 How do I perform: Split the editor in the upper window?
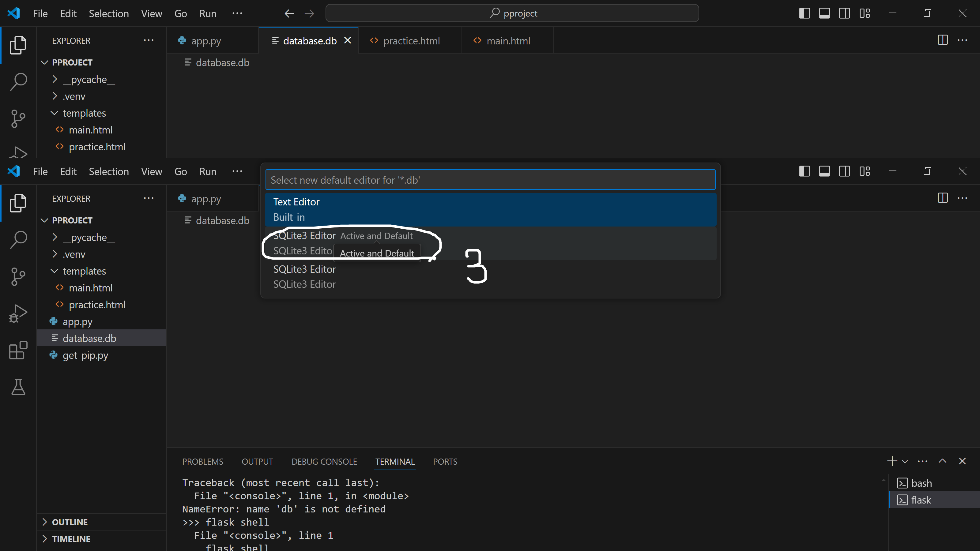[x=942, y=40]
